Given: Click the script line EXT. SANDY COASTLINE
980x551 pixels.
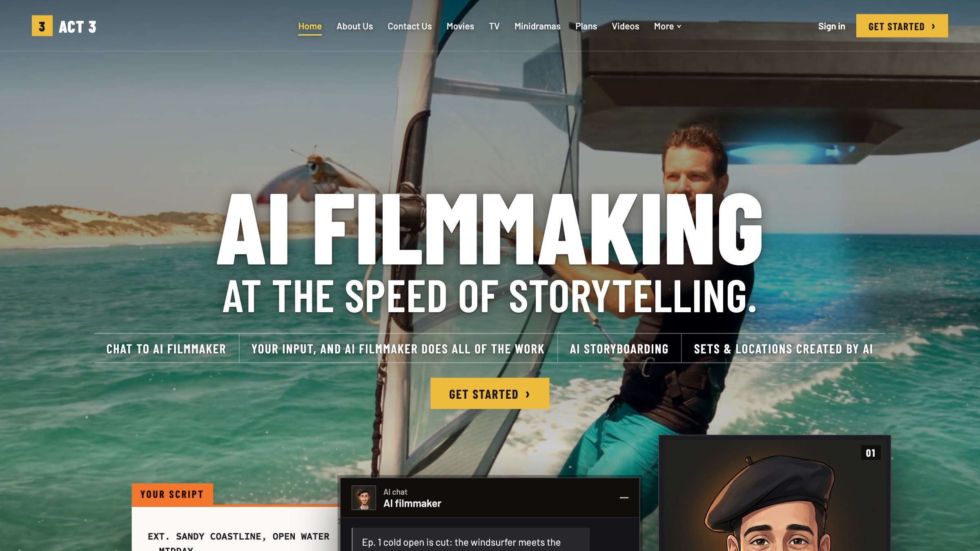Looking at the screenshot, I should (x=238, y=536).
